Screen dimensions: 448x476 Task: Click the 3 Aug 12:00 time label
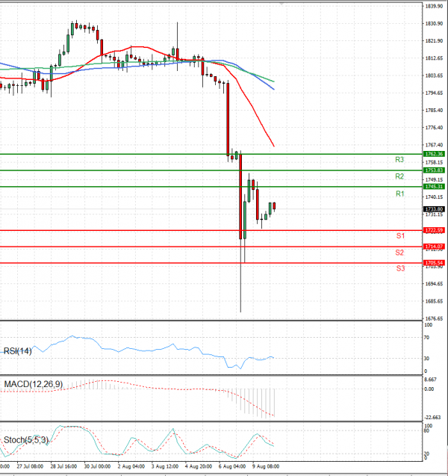tap(165, 466)
